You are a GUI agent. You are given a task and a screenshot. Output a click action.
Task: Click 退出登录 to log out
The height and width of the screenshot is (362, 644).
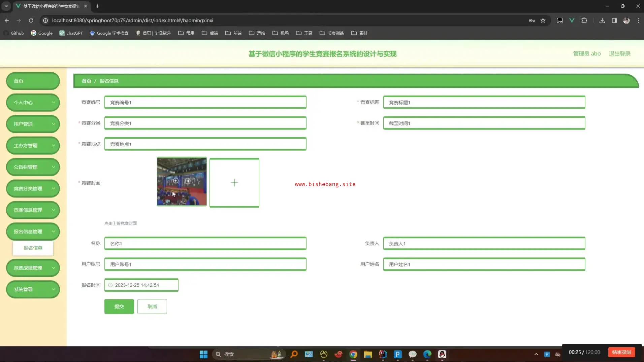pos(620,54)
